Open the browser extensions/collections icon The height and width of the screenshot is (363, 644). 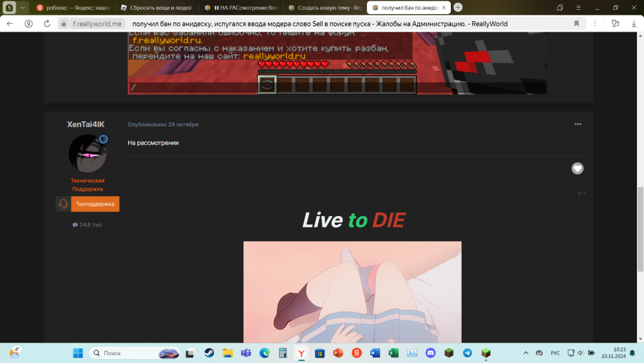tap(615, 24)
